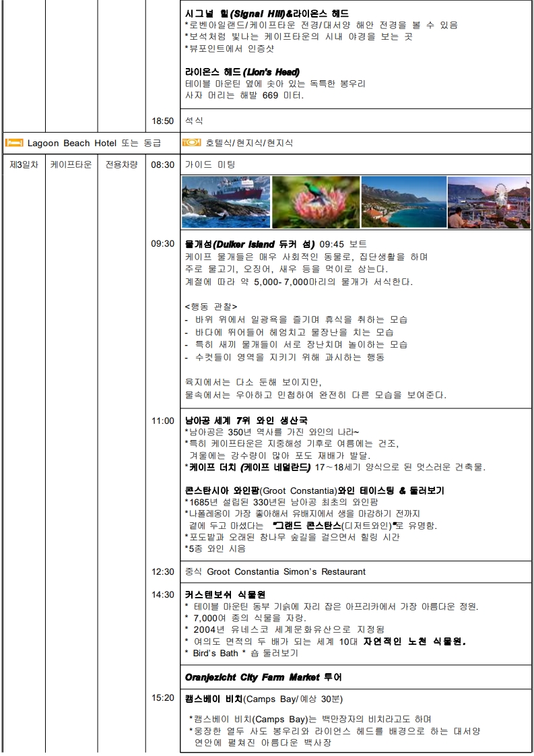
Task: Select the 커스텐보쉬 식물원 heading
Action: pos(225,594)
